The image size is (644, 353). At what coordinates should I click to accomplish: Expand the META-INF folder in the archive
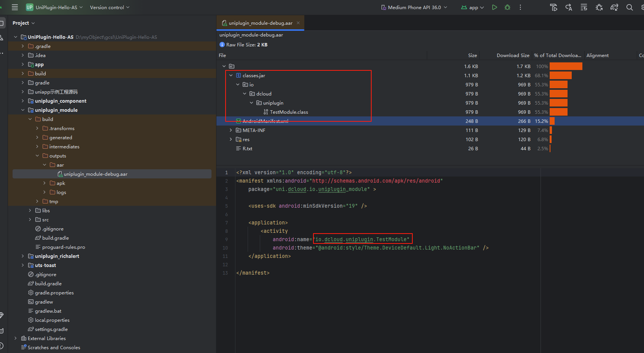pyautogui.click(x=231, y=130)
